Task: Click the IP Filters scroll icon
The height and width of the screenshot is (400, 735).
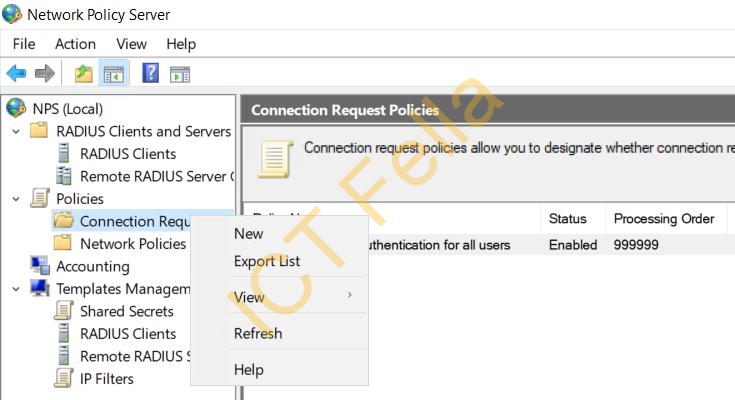Action: coord(64,378)
